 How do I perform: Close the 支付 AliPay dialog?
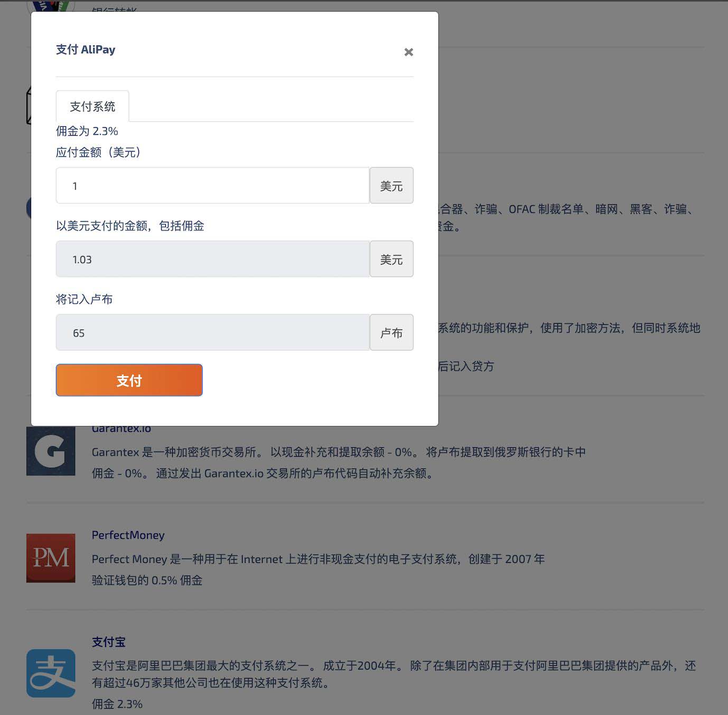click(408, 52)
